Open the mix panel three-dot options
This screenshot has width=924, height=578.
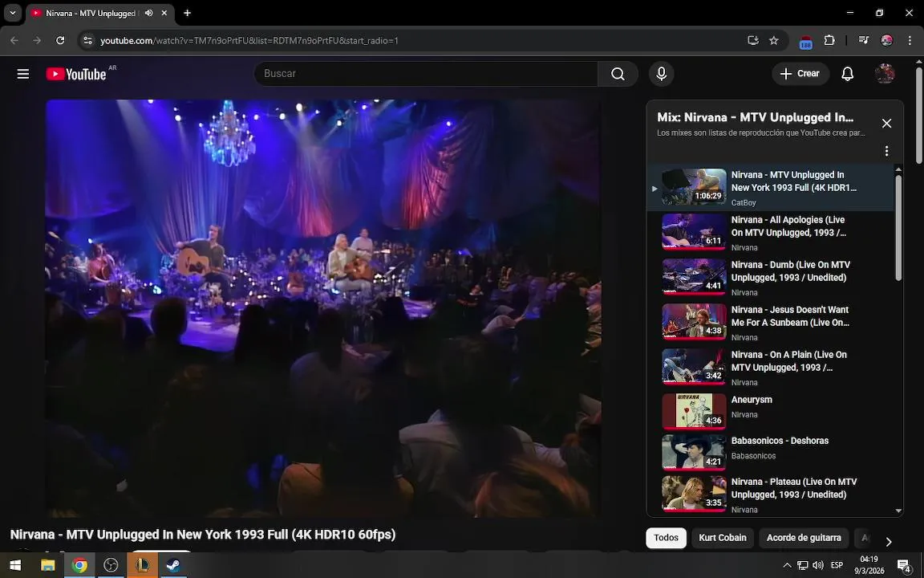886,151
